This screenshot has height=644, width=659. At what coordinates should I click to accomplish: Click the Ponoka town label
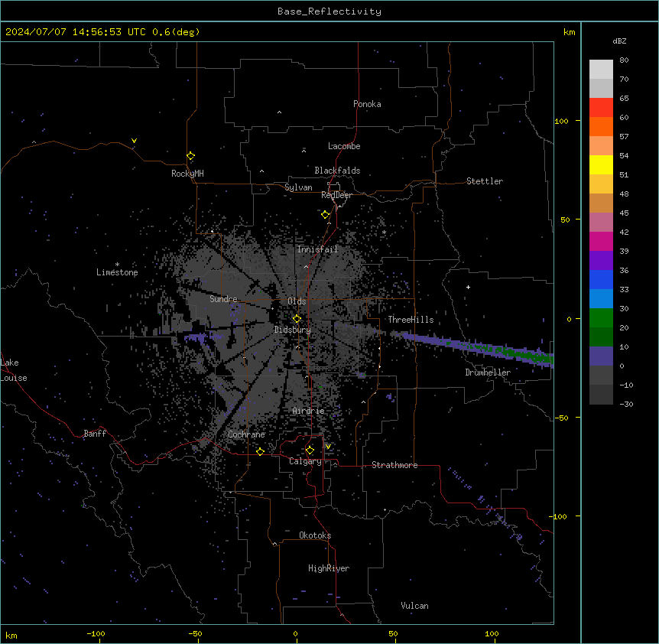tap(367, 104)
